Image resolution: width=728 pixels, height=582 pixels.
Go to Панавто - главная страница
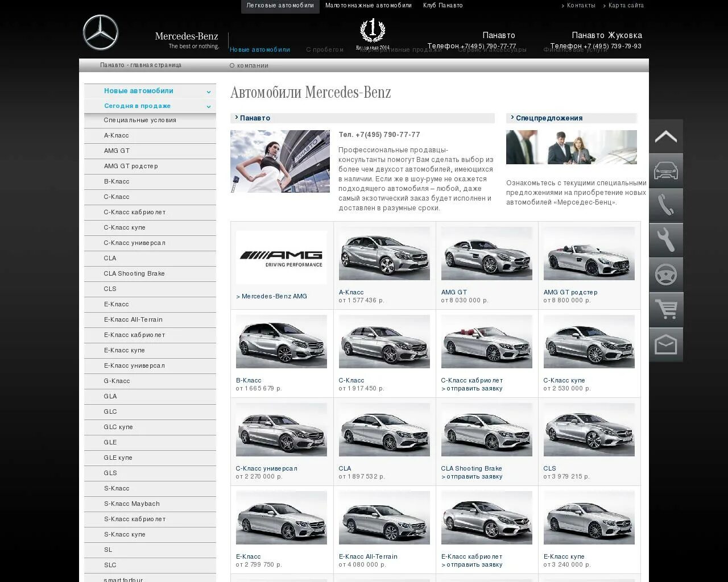(140, 65)
